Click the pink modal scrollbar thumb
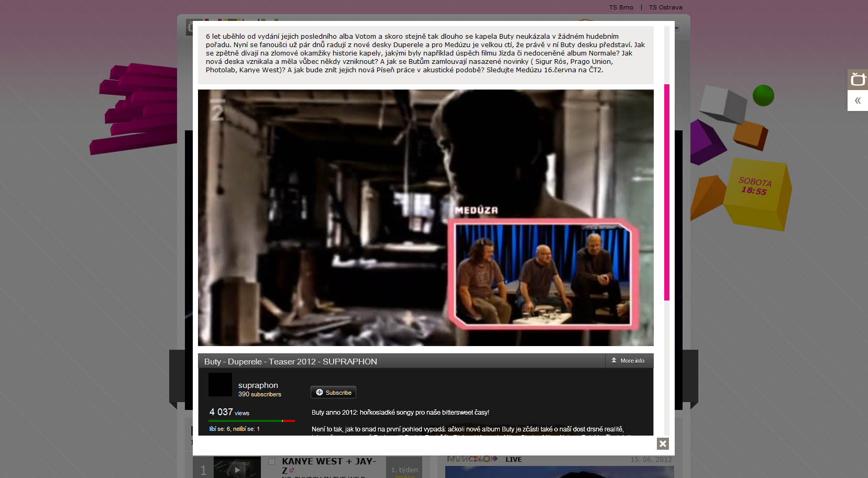 coord(667,192)
